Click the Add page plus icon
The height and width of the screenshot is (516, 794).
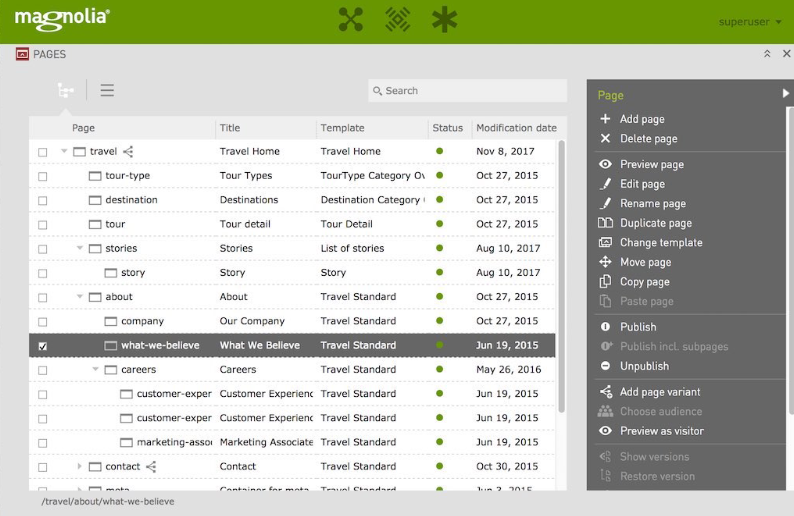pos(605,119)
